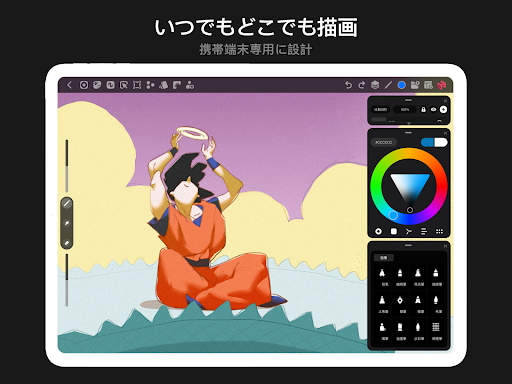Select the curve adjustment icon in toolbar

coord(110,85)
